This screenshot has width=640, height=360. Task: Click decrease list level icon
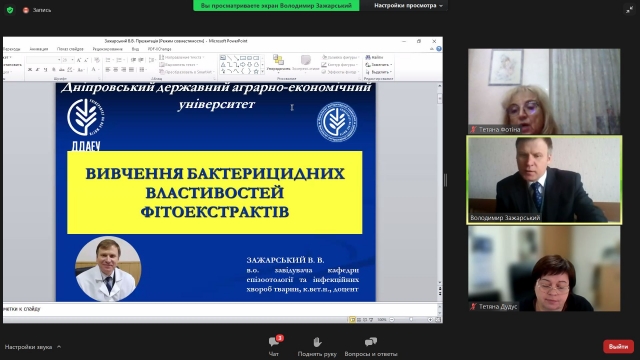(x=133, y=60)
